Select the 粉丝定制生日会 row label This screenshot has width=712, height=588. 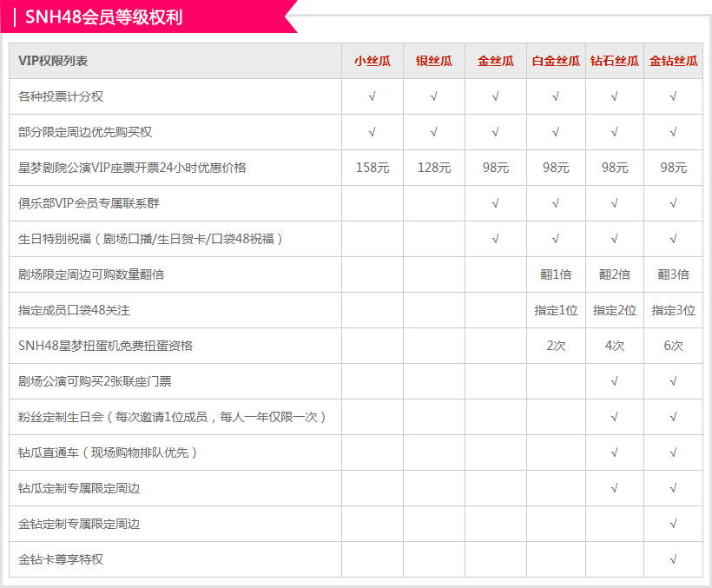(x=173, y=417)
